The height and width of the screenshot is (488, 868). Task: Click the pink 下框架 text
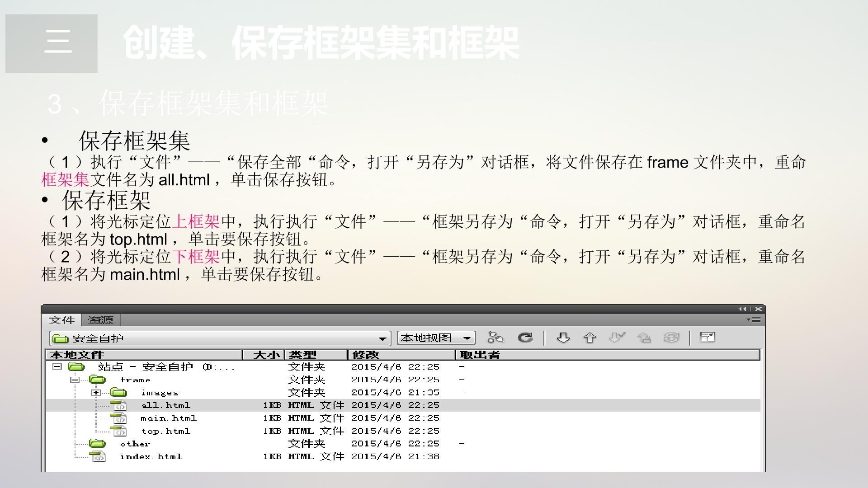point(196,257)
